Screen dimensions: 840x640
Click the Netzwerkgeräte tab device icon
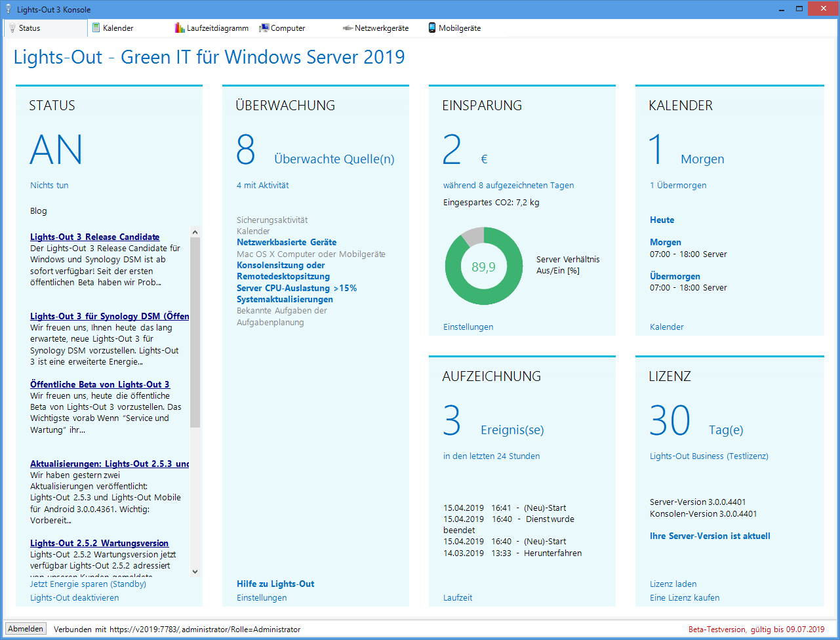point(348,28)
